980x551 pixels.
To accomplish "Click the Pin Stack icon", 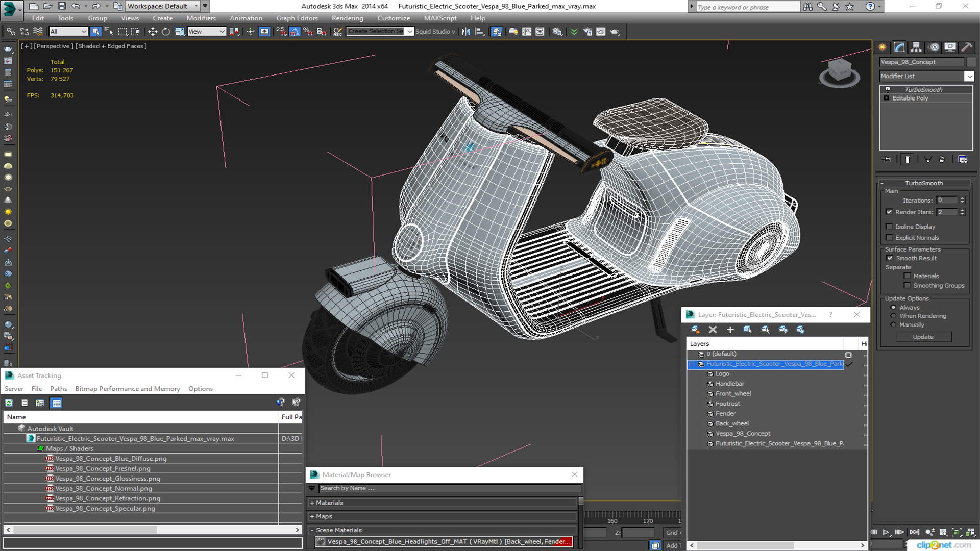I will pos(887,160).
